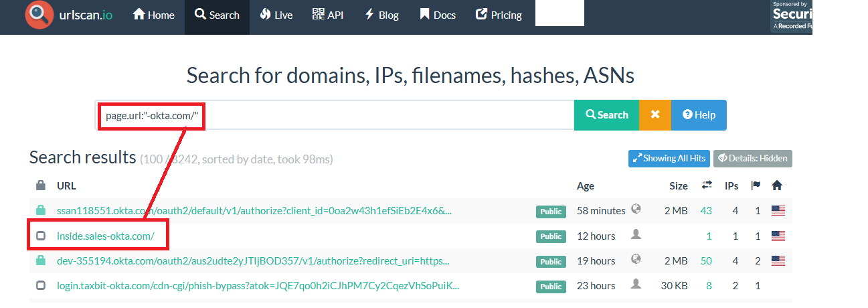This screenshot has width=868, height=308.
Task: Click the user icon next to 23 hours
Action: (x=636, y=284)
